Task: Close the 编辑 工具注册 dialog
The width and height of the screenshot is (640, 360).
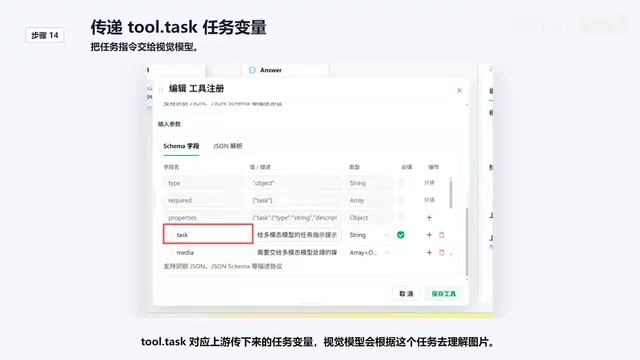Action: [x=459, y=90]
